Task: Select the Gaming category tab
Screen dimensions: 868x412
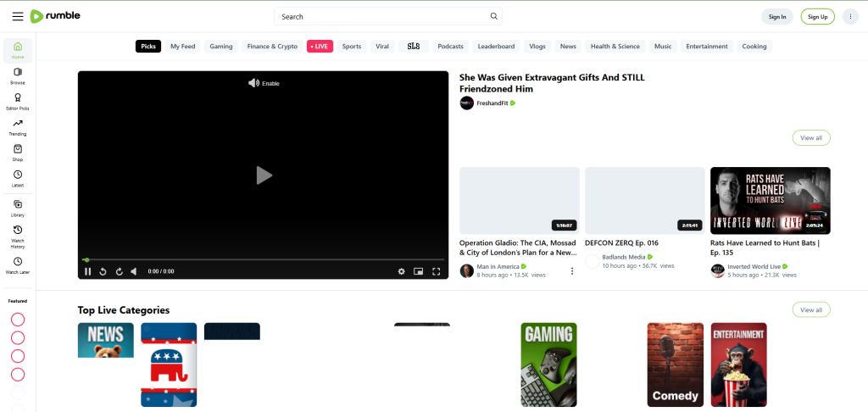Action: point(221,47)
